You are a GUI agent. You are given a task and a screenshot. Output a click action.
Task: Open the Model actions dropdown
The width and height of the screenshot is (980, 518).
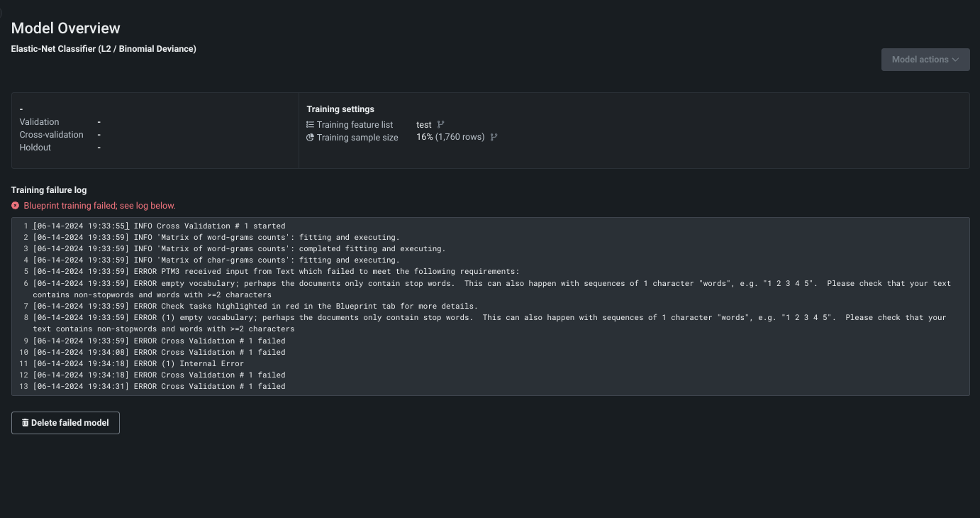coord(925,60)
